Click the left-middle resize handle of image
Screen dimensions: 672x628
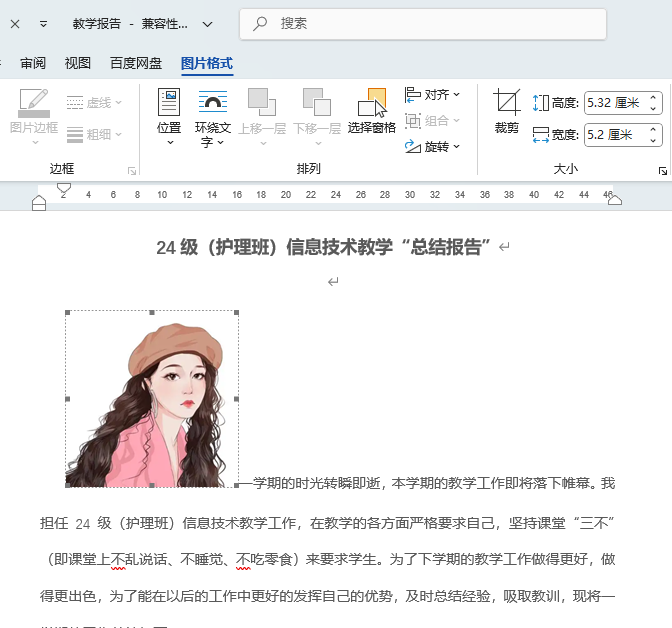coord(67,399)
